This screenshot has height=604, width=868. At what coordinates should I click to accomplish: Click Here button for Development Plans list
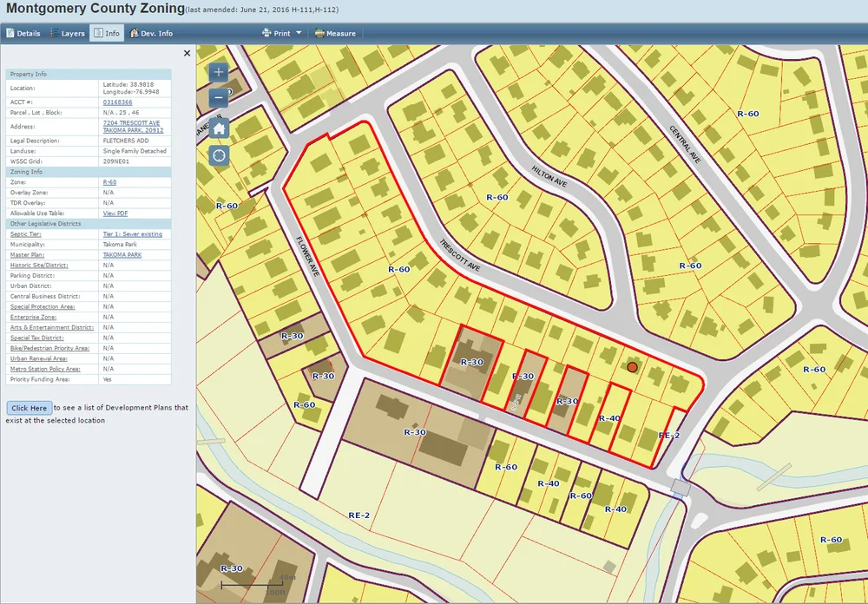coord(30,408)
